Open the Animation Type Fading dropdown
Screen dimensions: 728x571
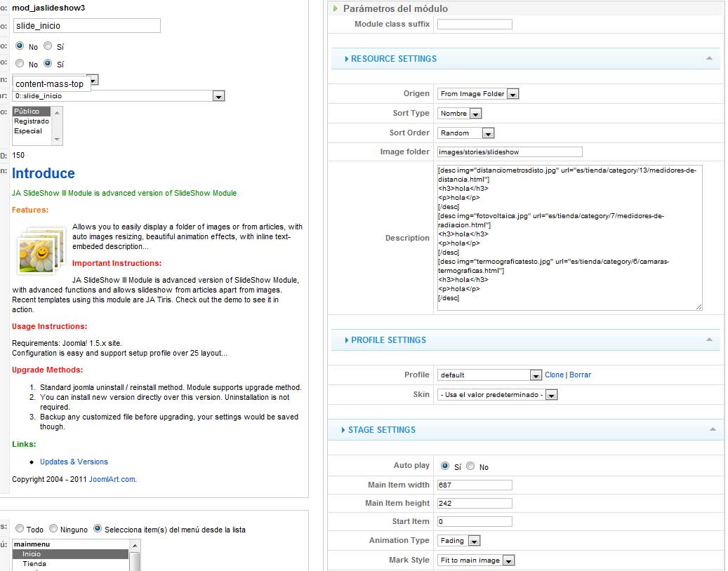coord(474,541)
